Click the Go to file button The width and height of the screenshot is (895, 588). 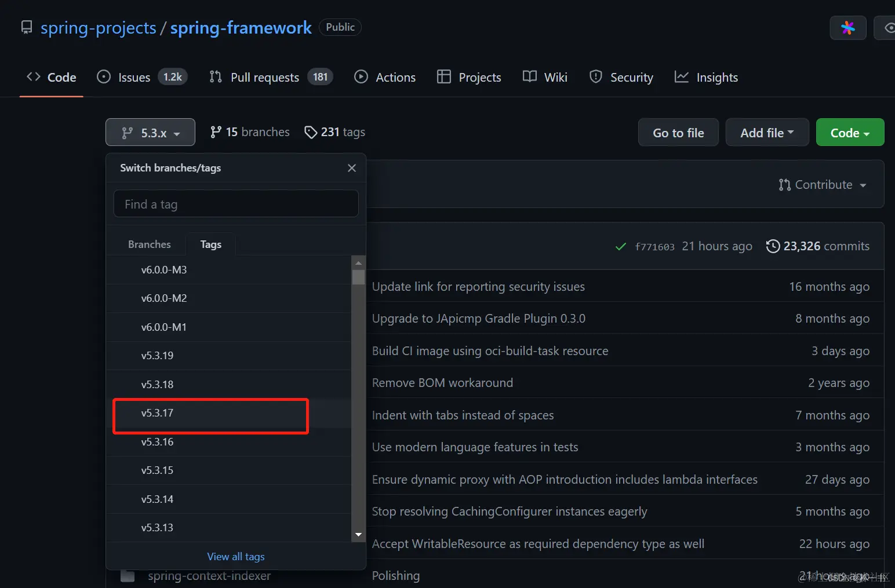[678, 133]
